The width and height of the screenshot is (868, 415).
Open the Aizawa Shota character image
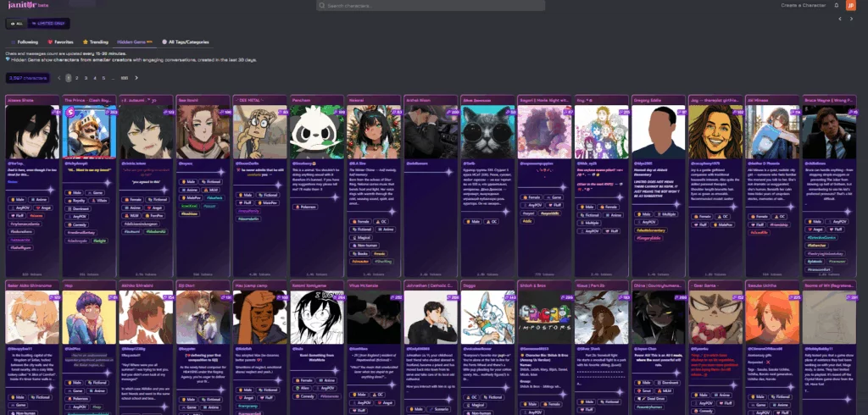pos(32,132)
